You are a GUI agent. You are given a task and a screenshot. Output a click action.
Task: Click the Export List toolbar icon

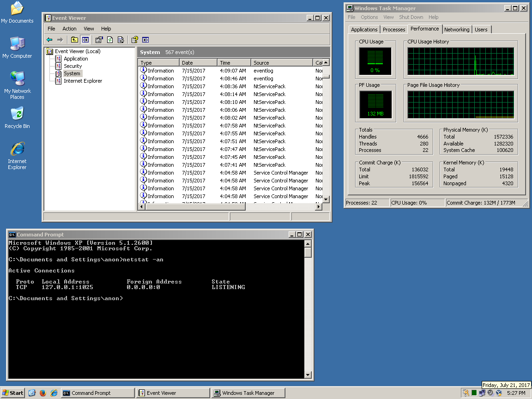pyautogui.click(x=121, y=40)
